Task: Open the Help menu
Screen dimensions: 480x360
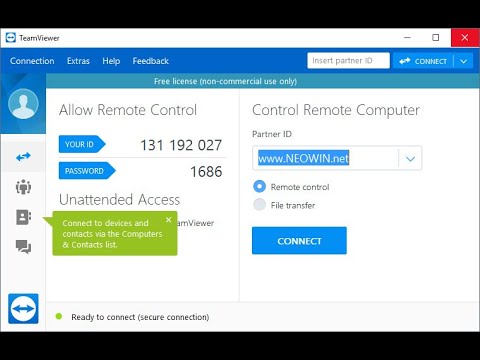Action: pyautogui.click(x=111, y=61)
